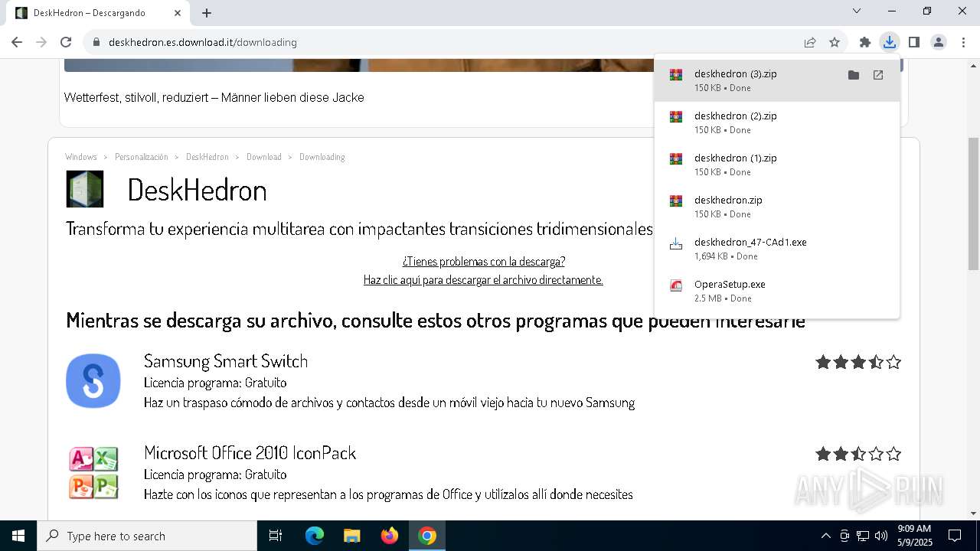Click 'Haz clic aquí para descargar' direct link
This screenshot has height=551, width=980.
pos(483,280)
